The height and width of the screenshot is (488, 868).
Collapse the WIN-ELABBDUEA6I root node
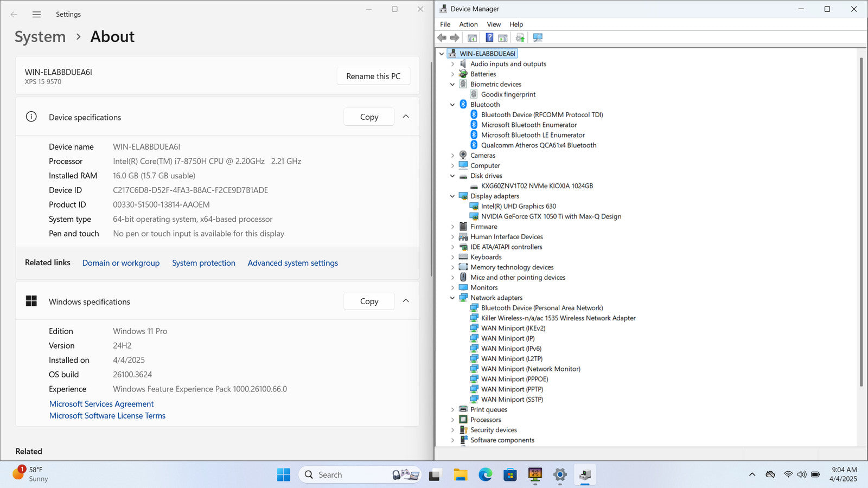pyautogui.click(x=442, y=54)
